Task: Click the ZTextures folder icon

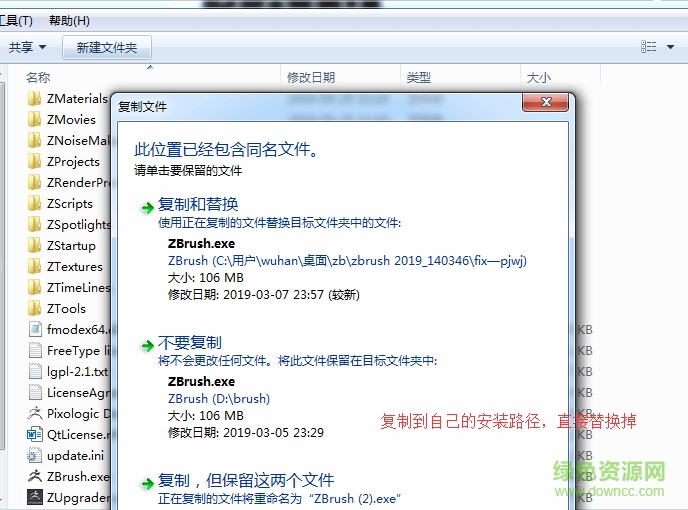Action: click(x=34, y=267)
